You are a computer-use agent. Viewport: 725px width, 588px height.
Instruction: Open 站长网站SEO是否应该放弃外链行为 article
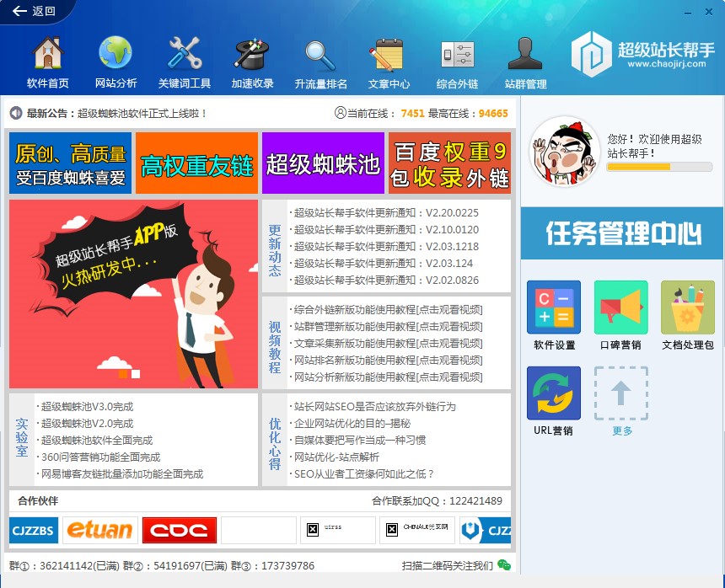coord(374,407)
